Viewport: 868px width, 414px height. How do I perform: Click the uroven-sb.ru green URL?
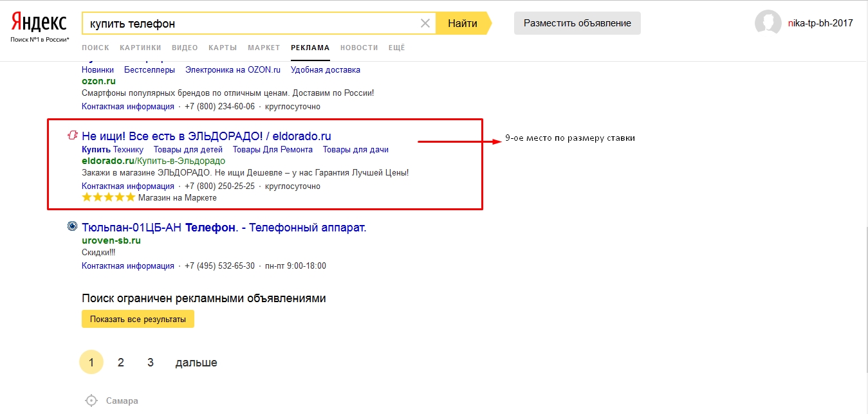(111, 240)
